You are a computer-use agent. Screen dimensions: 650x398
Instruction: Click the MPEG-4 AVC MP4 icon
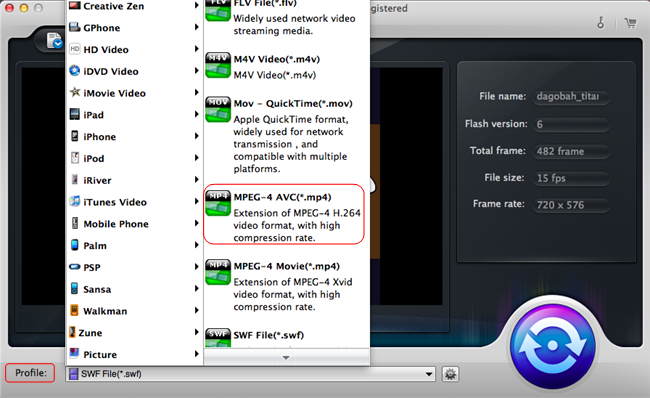218,203
